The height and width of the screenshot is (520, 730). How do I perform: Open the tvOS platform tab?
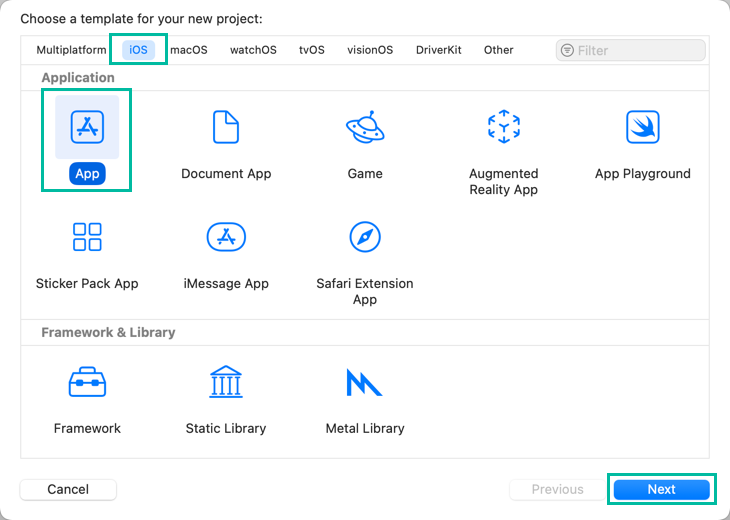[312, 50]
